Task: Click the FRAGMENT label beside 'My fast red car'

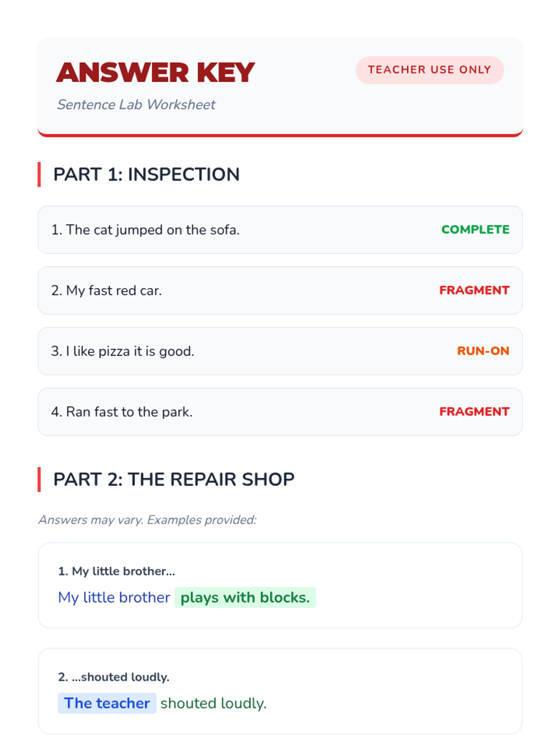Action: pyautogui.click(x=474, y=290)
